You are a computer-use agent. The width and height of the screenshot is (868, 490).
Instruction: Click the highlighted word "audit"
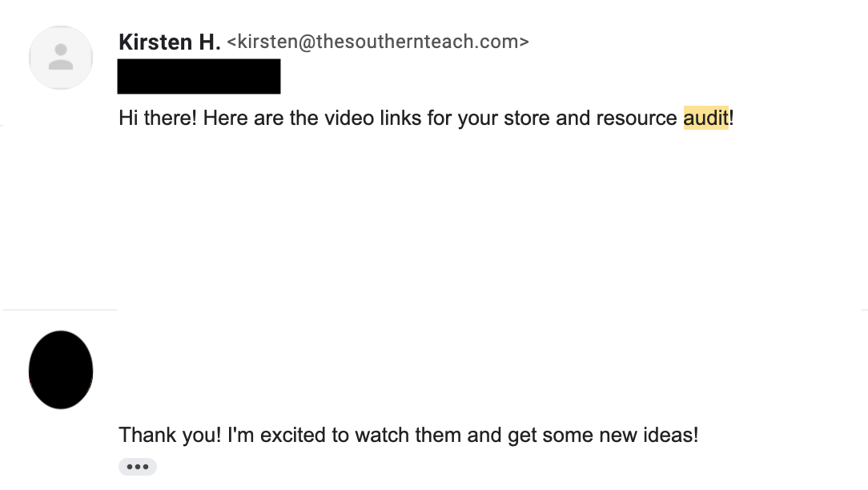(705, 118)
